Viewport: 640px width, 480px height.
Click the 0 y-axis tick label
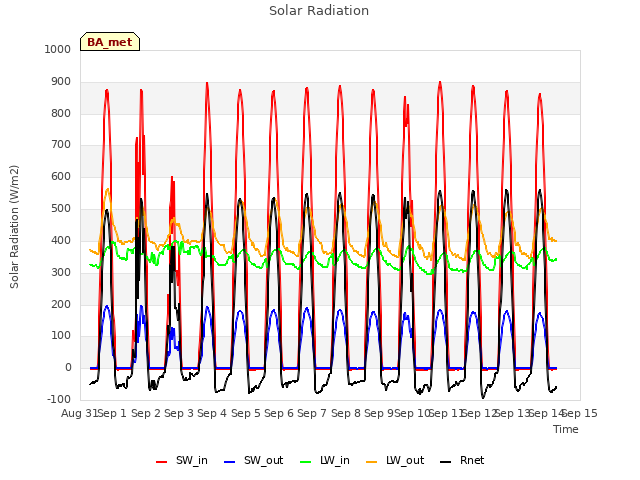pos(68,367)
